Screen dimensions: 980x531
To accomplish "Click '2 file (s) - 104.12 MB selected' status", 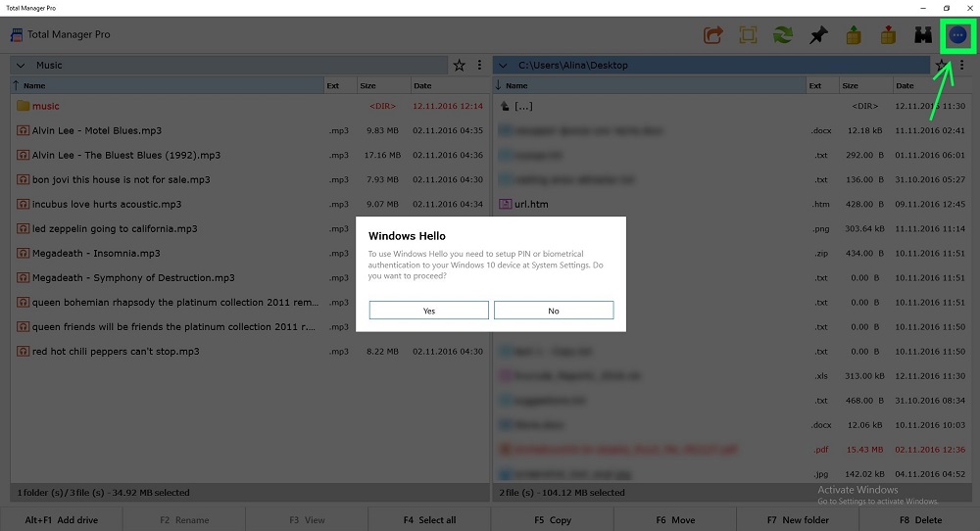I will (562, 492).
